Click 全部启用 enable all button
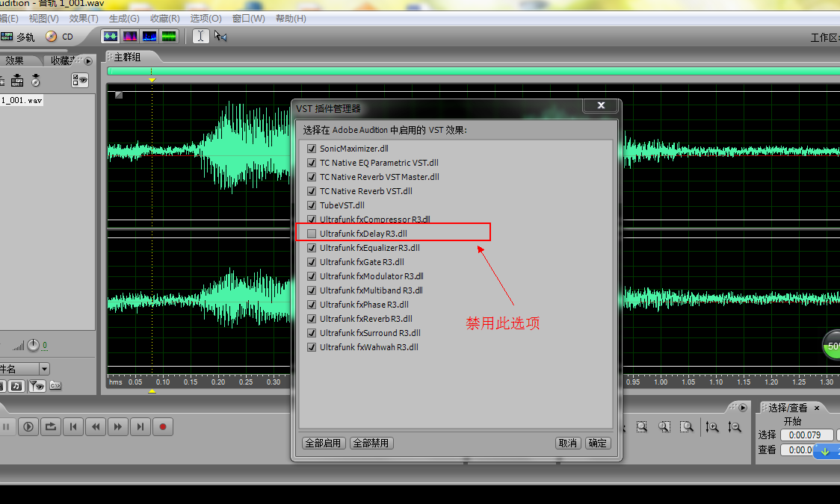 pyautogui.click(x=324, y=443)
